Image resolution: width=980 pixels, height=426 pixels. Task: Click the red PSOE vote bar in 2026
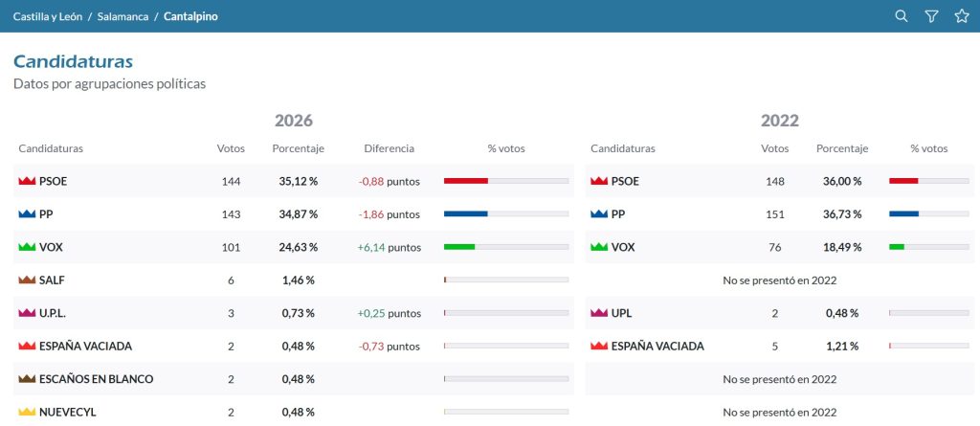tap(466, 181)
